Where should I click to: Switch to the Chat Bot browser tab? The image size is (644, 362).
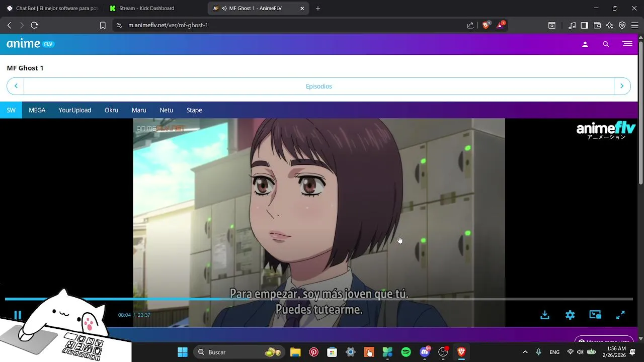52,8
